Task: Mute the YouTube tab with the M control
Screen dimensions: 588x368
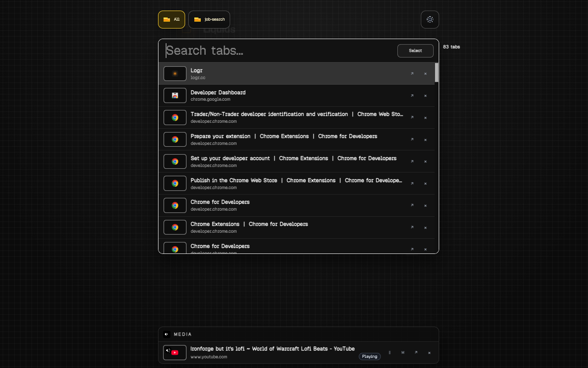Action: coord(403,352)
